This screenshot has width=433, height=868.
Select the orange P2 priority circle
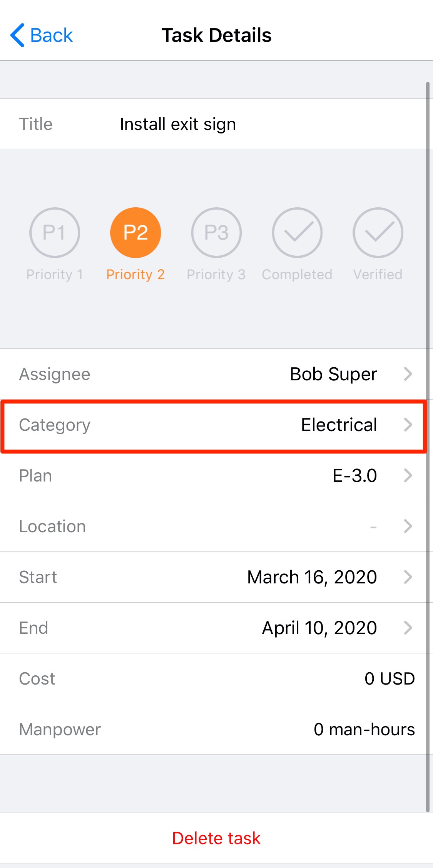coord(135,233)
